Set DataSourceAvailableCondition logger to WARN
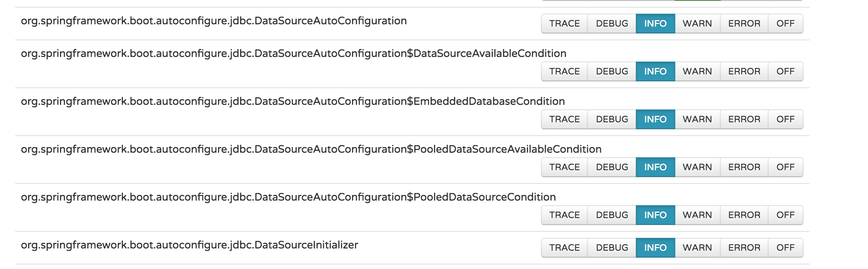 (x=697, y=71)
